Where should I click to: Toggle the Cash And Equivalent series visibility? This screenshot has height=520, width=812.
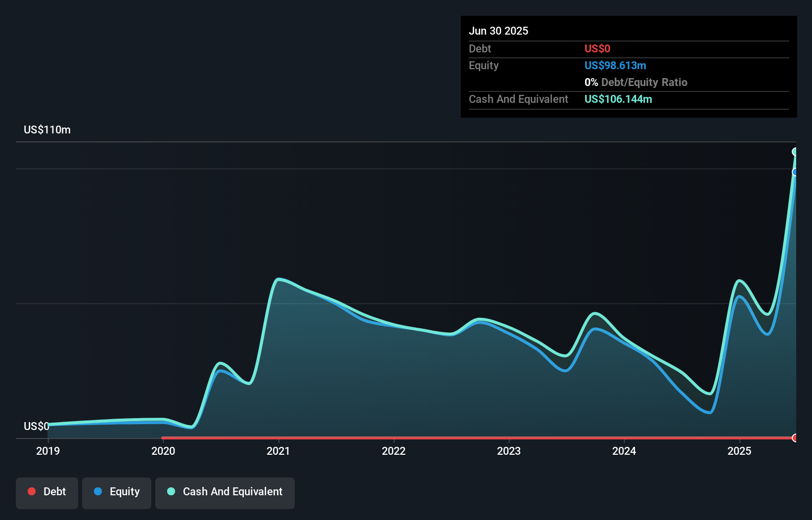[x=225, y=492]
